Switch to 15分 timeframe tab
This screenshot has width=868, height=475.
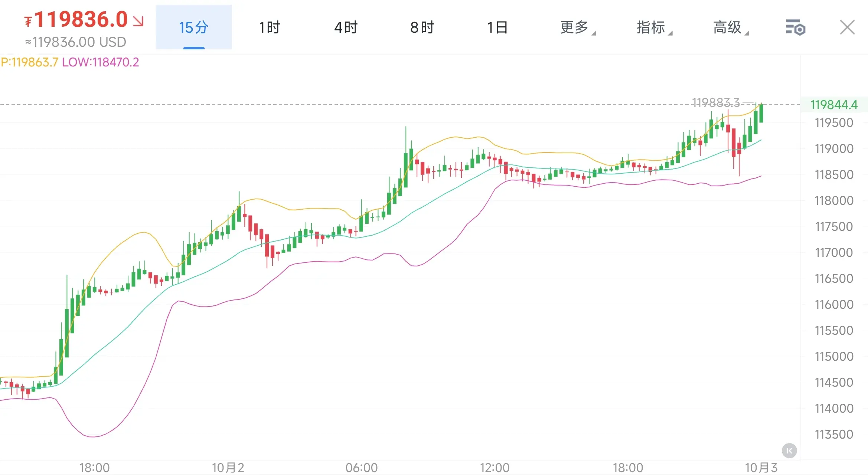tap(194, 27)
